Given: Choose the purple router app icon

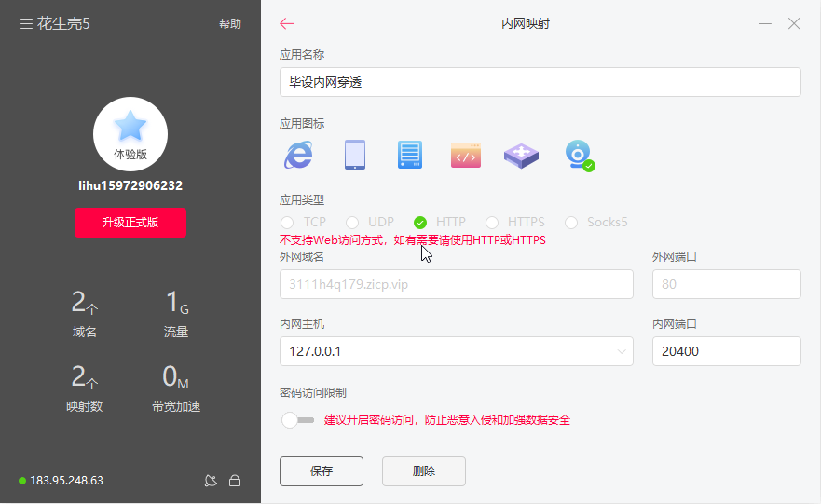Looking at the screenshot, I should pyautogui.click(x=521, y=156).
